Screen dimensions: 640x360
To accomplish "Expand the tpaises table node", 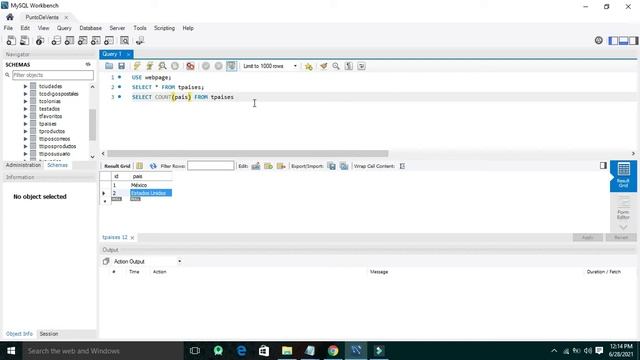I will click(x=25, y=124).
